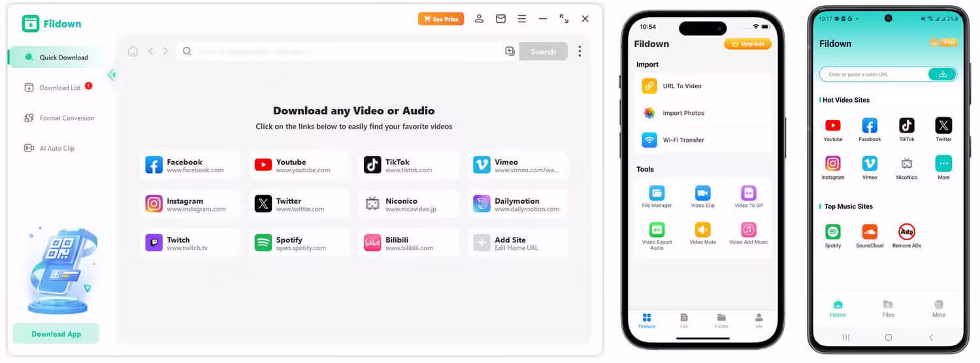Tap the green download button on Android
Screen dimensions: 980x363
(942, 74)
